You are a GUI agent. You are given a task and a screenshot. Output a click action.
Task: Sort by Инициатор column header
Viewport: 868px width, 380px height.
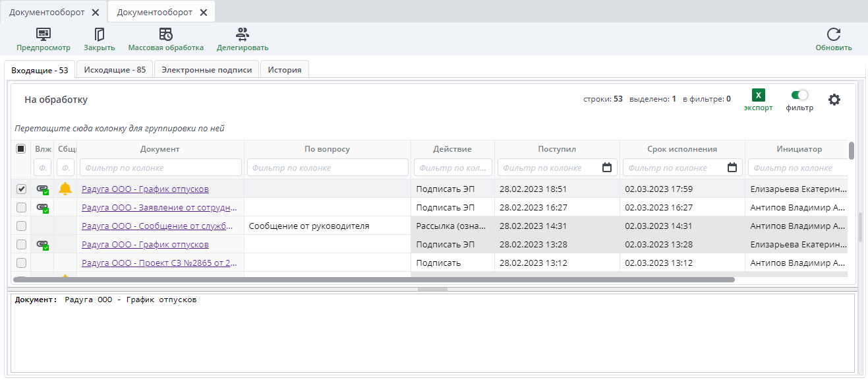[799, 149]
